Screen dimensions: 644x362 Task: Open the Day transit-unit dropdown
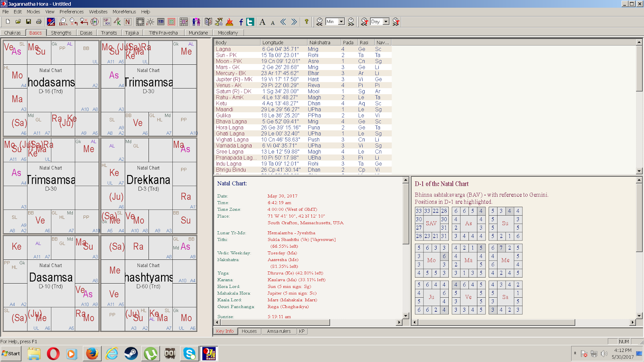tap(386, 22)
